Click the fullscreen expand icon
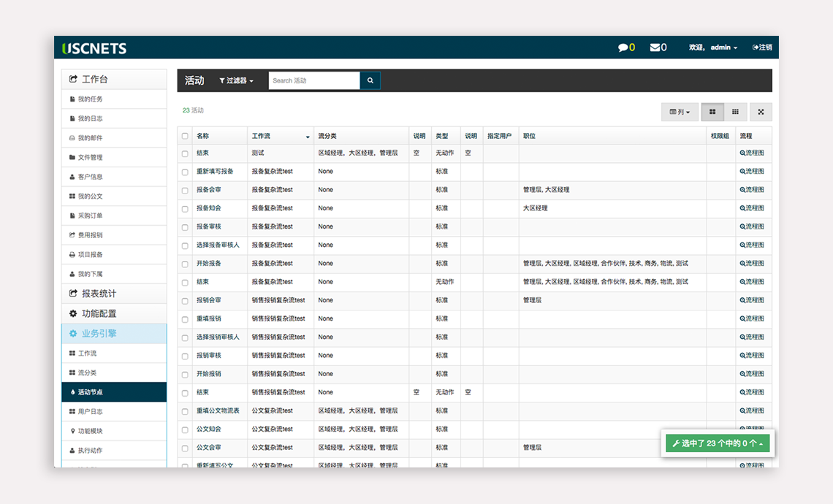This screenshot has width=833, height=504. click(x=761, y=112)
